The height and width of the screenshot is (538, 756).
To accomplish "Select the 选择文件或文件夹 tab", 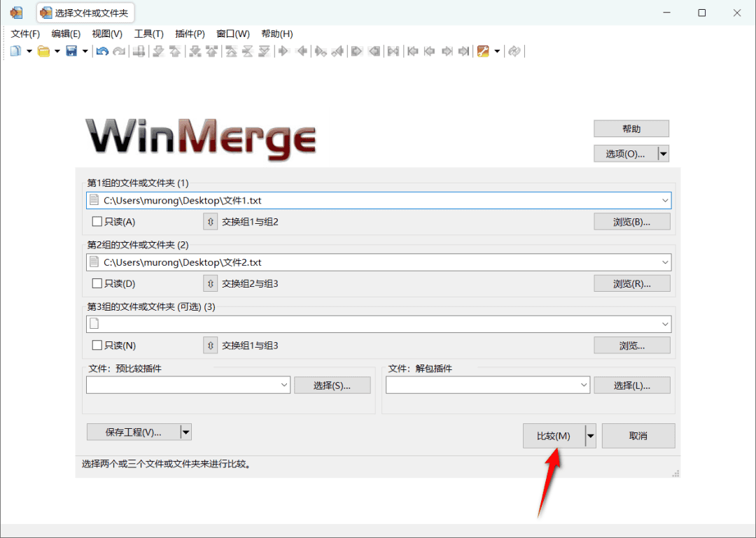I will (x=85, y=13).
